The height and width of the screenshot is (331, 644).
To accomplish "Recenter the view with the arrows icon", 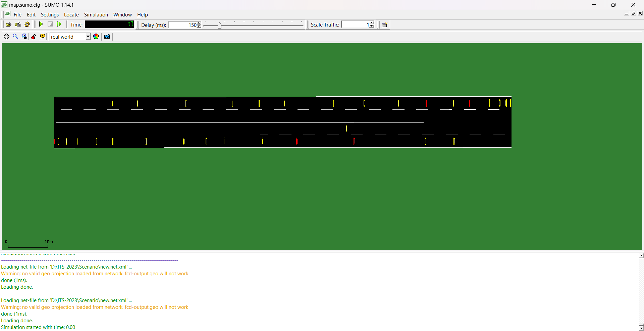I will click(x=6, y=37).
